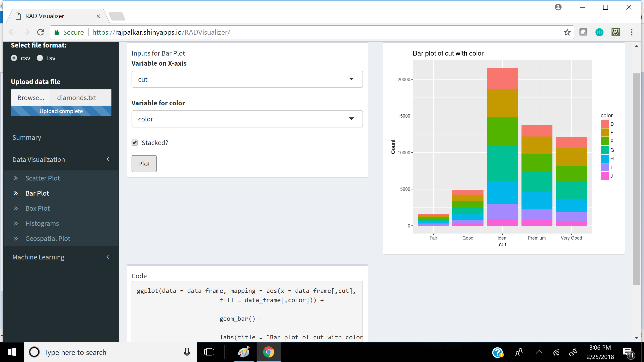Open Windows Start menu
The image size is (644, 362).
(12, 352)
